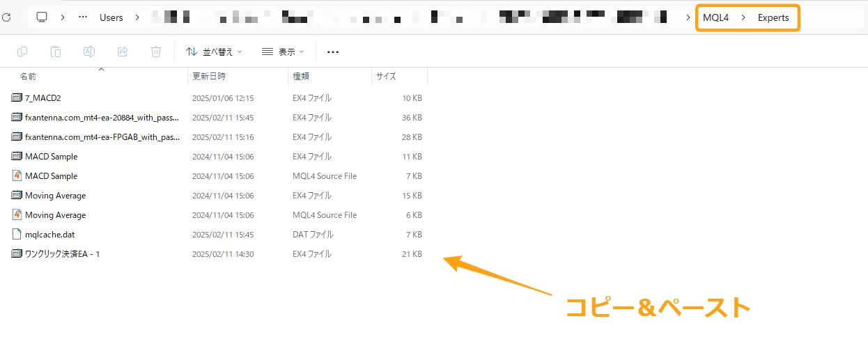Open the See more three-dots menu
This screenshot has height=360, width=868.
(x=332, y=52)
